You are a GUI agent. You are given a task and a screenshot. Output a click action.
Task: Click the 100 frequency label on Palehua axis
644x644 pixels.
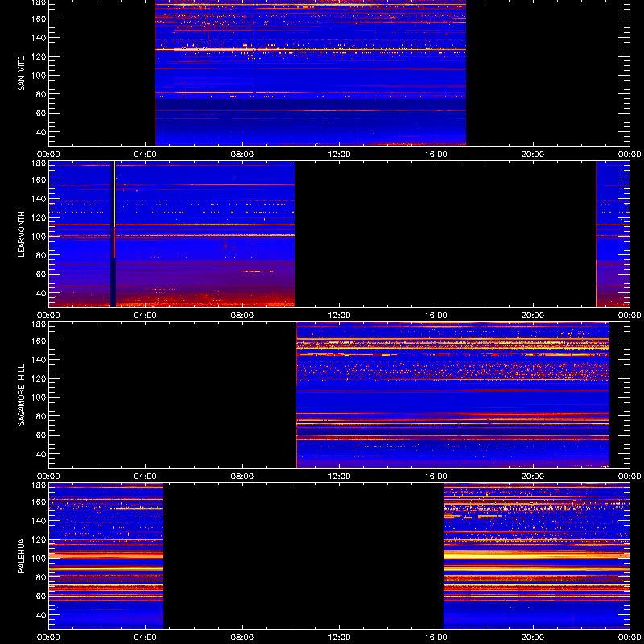pyautogui.click(x=40, y=559)
